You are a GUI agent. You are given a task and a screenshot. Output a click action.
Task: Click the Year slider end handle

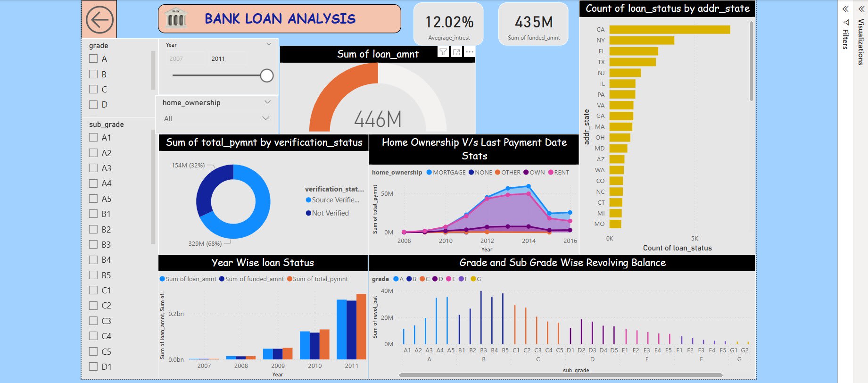(267, 75)
